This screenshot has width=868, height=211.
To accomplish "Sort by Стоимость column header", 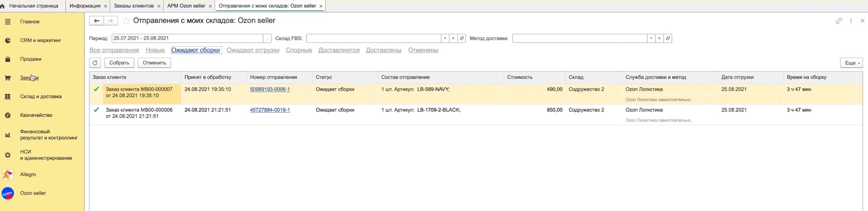I will [x=534, y=77].
